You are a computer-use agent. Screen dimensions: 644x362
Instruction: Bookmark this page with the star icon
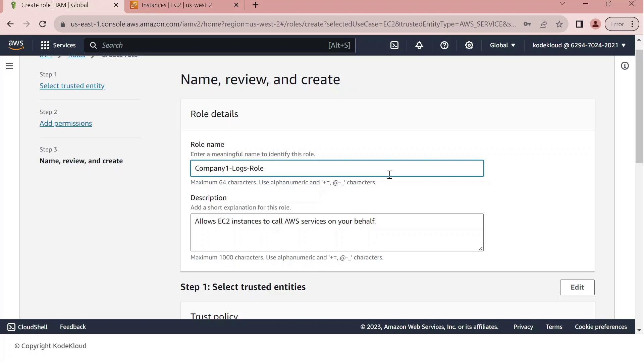(x=559, y=24)
